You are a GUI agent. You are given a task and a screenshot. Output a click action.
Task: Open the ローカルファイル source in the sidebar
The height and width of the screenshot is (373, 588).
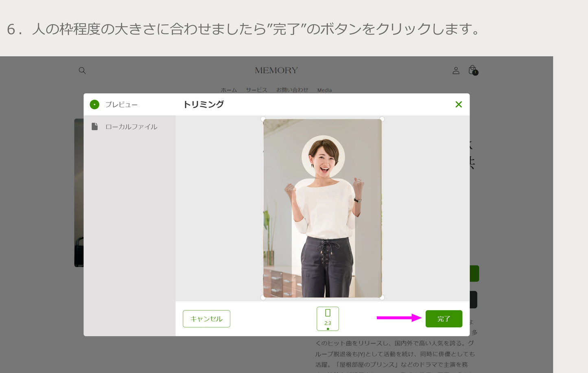tap(129, 127)
